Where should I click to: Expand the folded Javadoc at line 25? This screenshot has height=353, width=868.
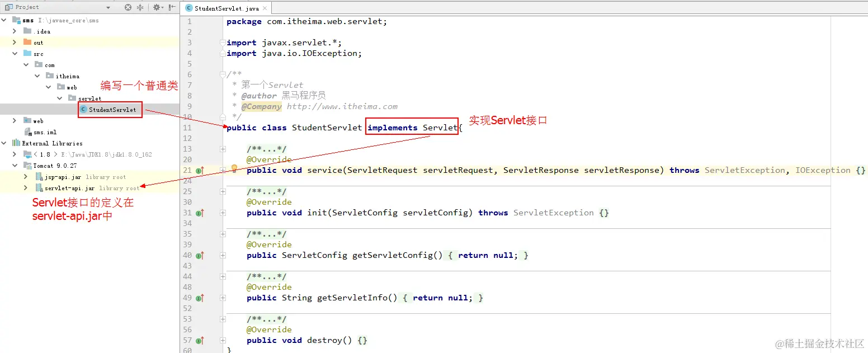(x=223, y=191)
